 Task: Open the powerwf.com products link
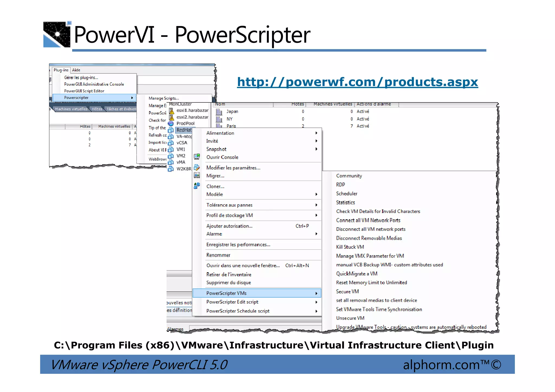coord(357,82)
